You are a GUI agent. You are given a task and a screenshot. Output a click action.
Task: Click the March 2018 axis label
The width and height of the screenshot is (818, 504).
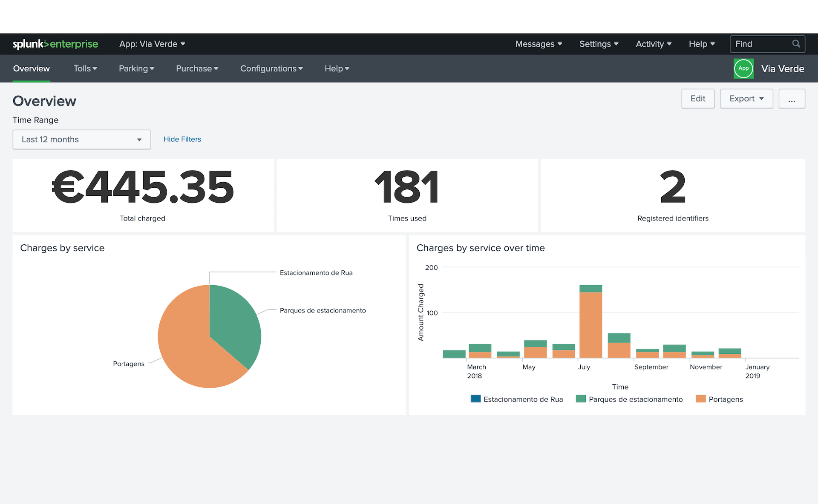476,371
